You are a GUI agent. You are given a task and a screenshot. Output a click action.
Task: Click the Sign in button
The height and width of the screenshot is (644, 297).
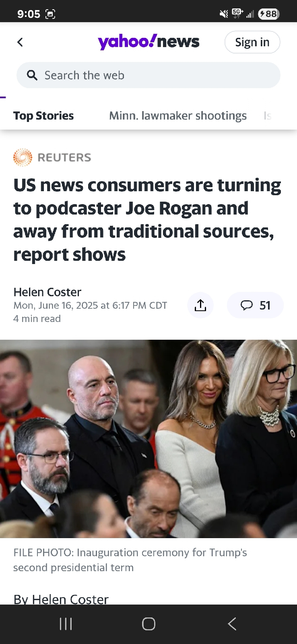[252, 42]
